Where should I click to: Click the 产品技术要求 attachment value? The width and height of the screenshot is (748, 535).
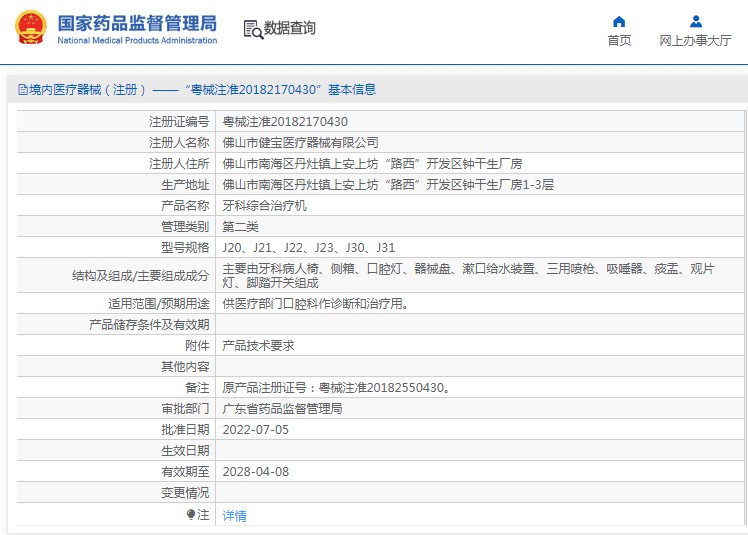pyautogui.click(x=259, y=346)
